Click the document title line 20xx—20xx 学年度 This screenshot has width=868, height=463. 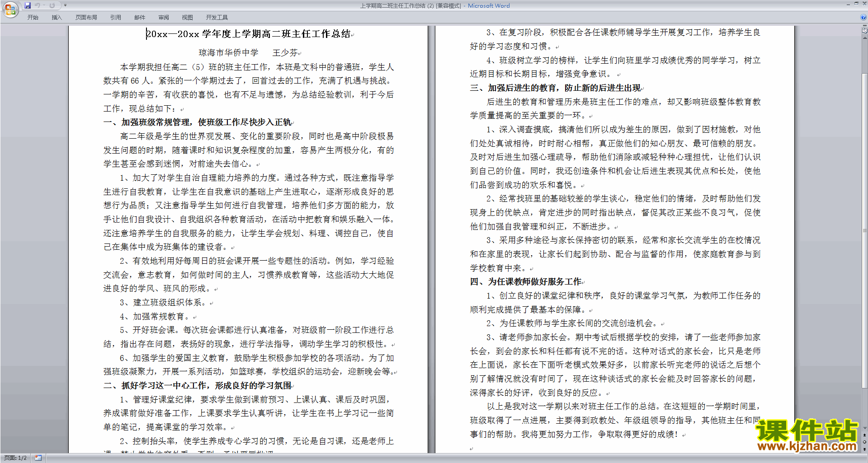point(250,34)
